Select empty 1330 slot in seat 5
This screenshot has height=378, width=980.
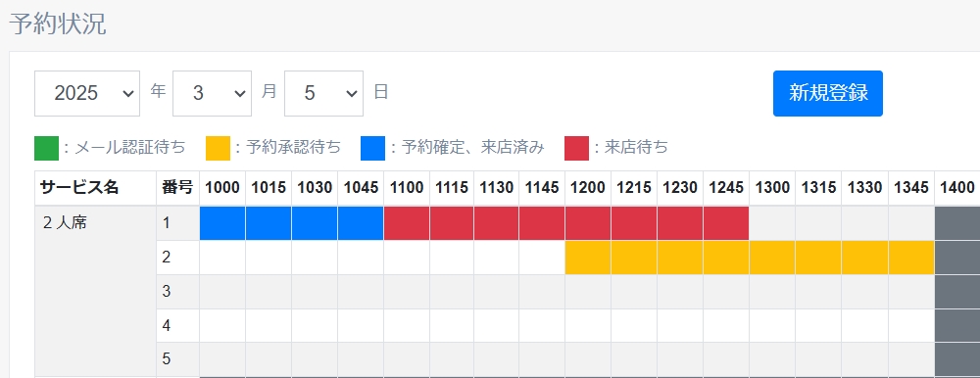[x=865, y=358]
